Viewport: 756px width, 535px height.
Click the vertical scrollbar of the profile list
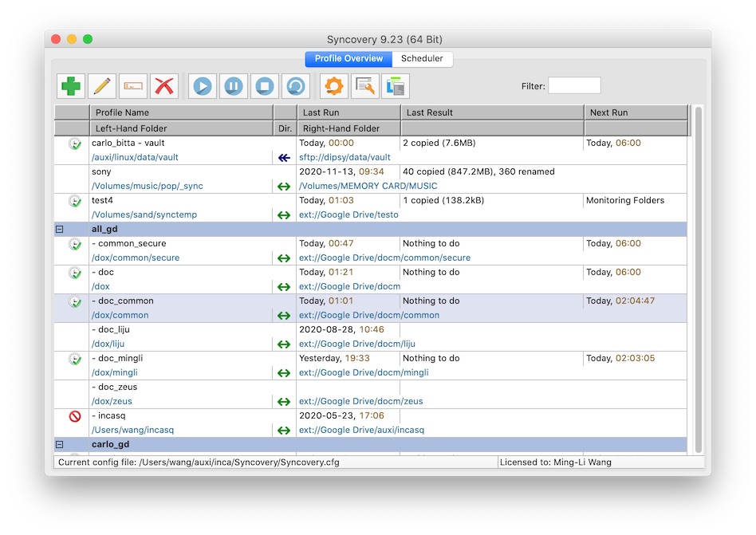tap(698, 280)
